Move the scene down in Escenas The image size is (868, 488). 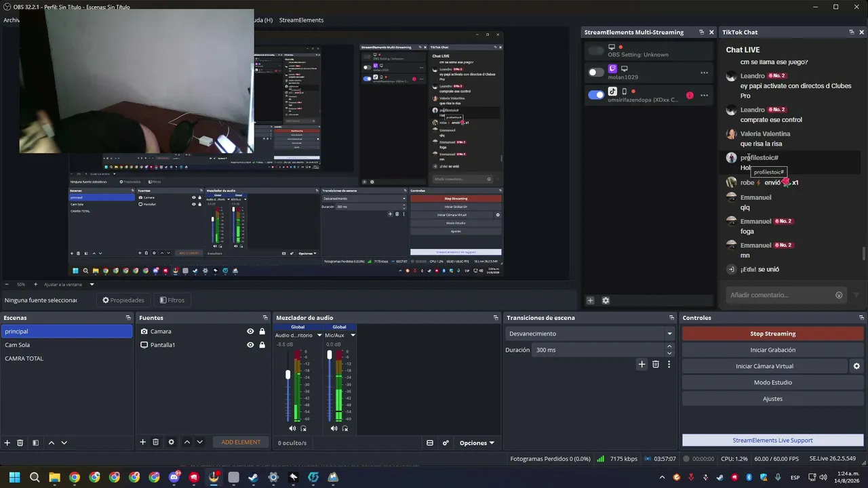[64, 443]
